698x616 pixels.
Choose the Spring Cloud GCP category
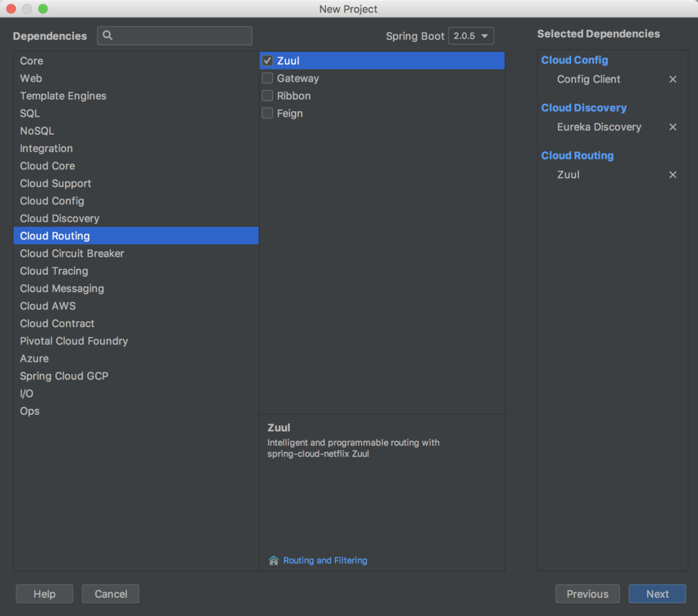tap(64, 376)
